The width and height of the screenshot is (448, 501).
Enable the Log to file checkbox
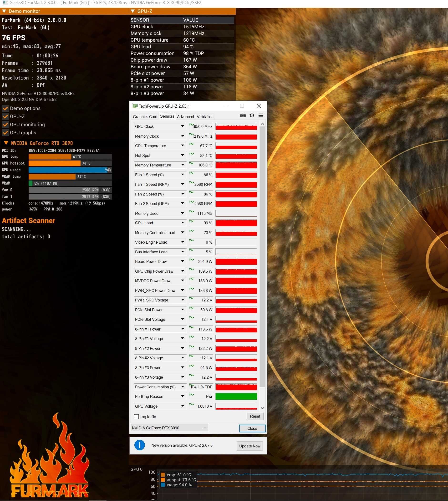[x=136, y=417]
